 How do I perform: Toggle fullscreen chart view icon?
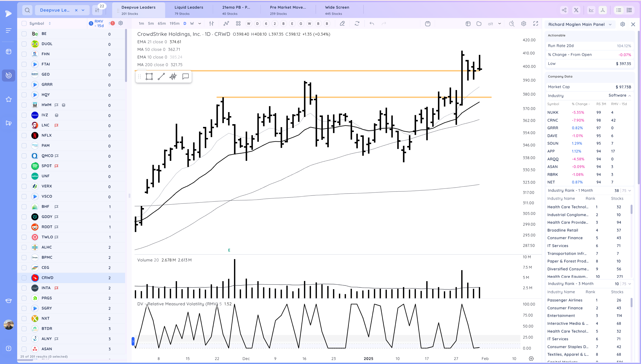tap(536, 24)
